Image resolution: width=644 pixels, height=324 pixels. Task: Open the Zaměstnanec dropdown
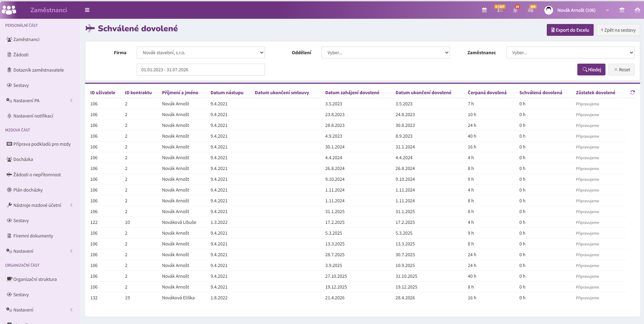pos(570,52)
